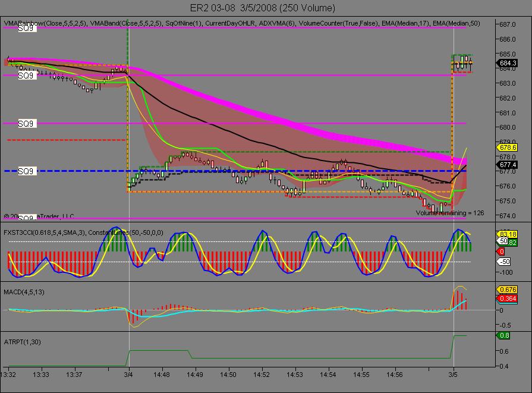
Task: Select the 14:54 time axis label
Action: [328, 375]
